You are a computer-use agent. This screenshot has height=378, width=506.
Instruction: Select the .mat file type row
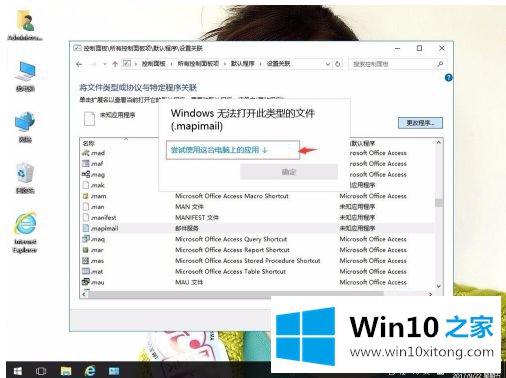257,271
